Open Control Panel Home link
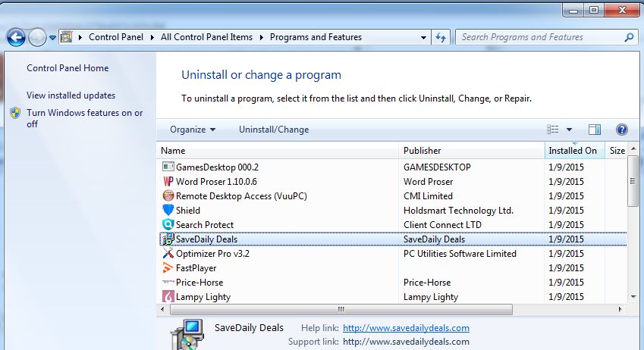 68,68
